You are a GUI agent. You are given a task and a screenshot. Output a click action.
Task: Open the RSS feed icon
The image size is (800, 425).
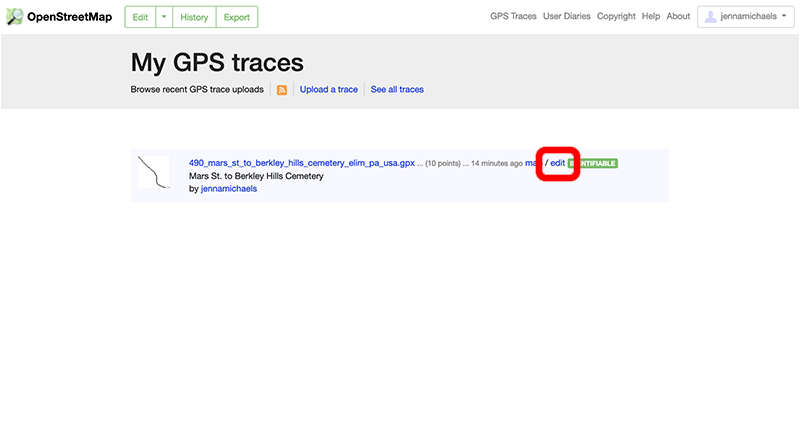[x=282, y=90]
